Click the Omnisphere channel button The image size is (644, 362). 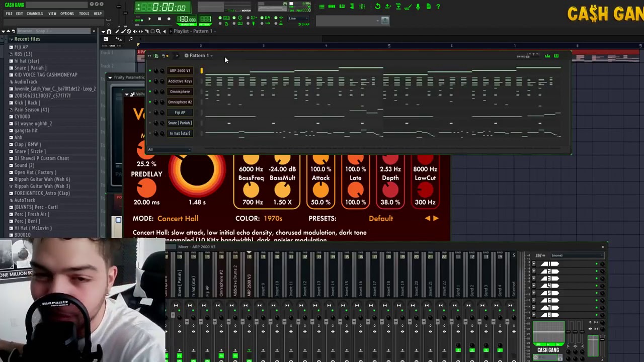tap(180, 92)
